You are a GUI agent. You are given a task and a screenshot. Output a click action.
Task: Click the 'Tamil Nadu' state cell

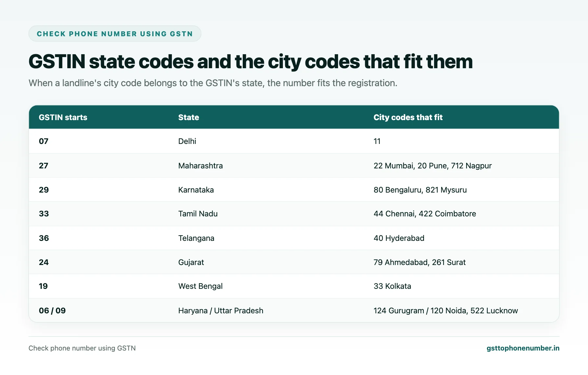tap(198, 214)
